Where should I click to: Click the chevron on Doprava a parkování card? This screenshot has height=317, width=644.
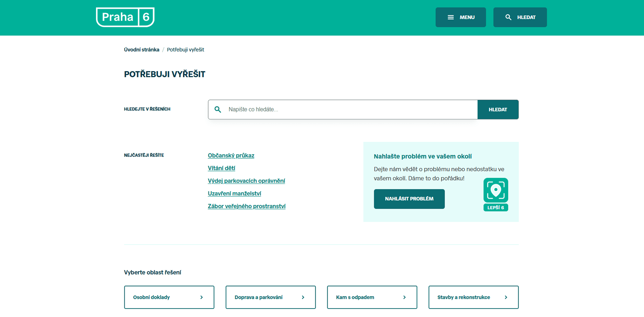click(x=303, y=297)
